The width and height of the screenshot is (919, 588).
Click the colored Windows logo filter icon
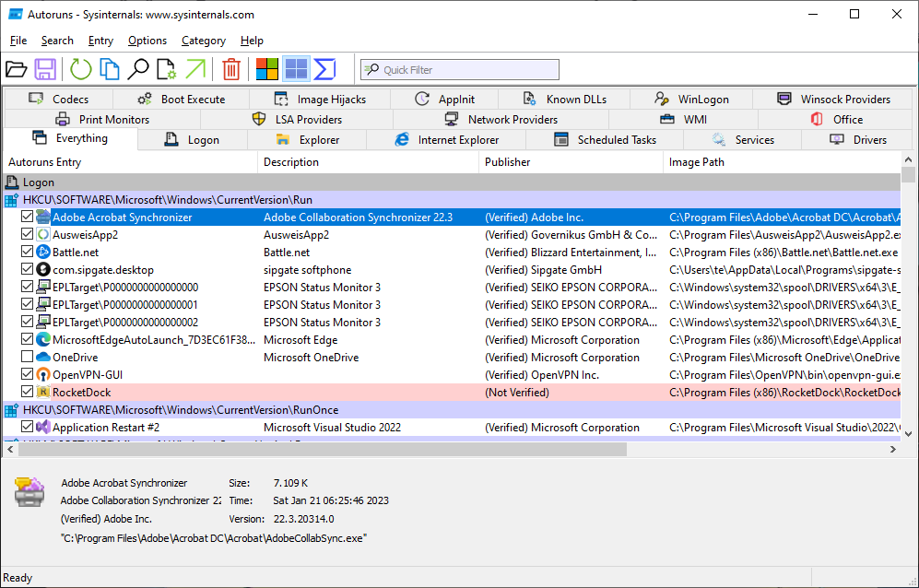(x=266, y=69)
